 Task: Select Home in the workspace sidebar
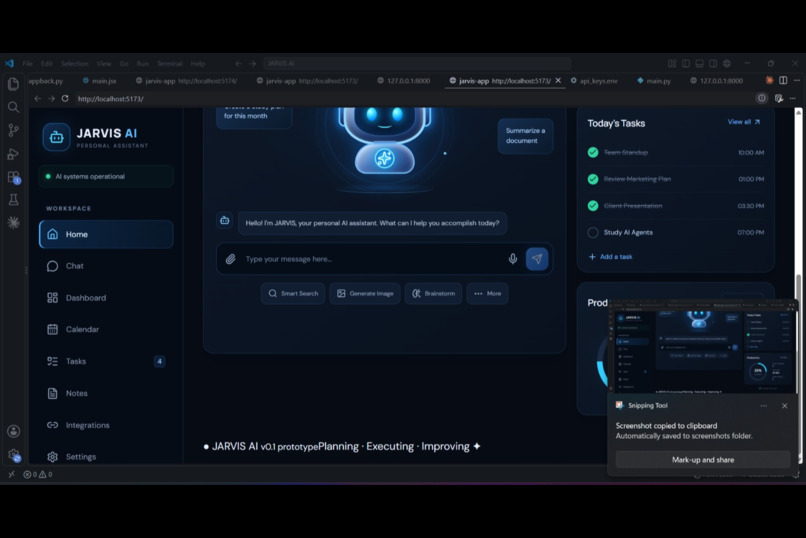click(x=106, y=234)
